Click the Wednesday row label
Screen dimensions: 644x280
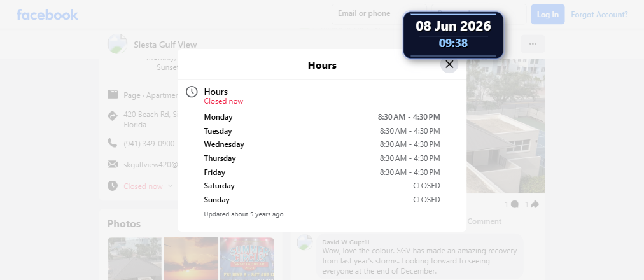click(x=224, y=144)
